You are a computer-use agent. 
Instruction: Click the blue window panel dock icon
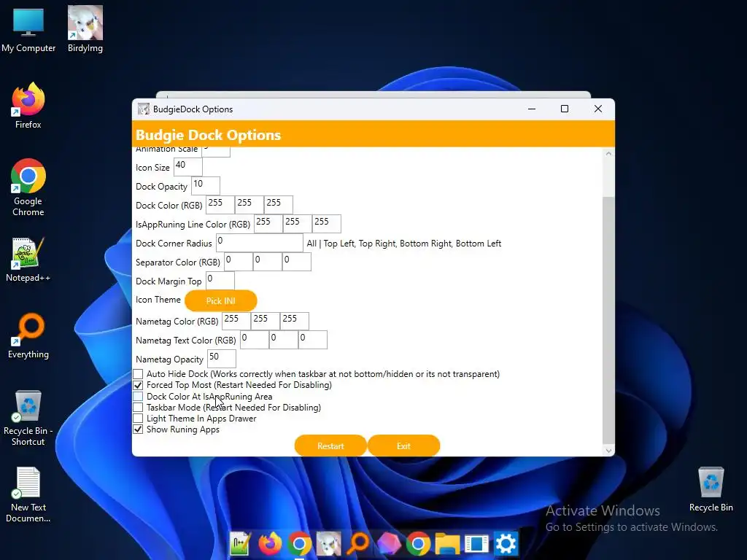[x=477, y=543]
